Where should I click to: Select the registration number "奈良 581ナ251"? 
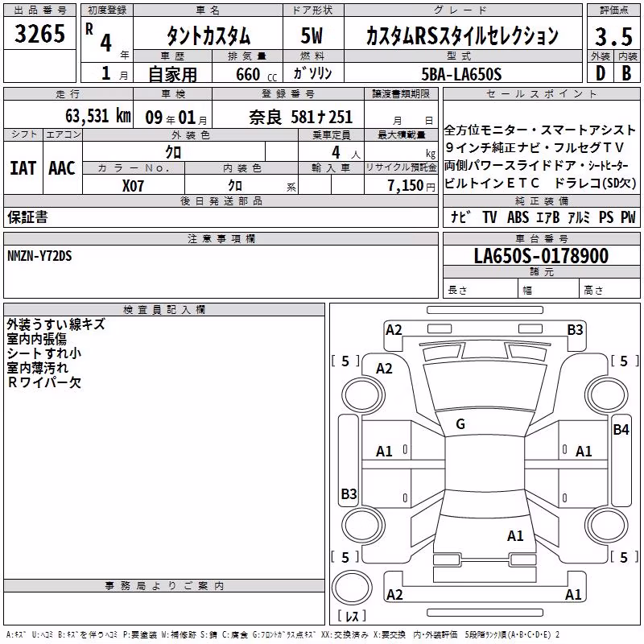(x=300, y=118)
